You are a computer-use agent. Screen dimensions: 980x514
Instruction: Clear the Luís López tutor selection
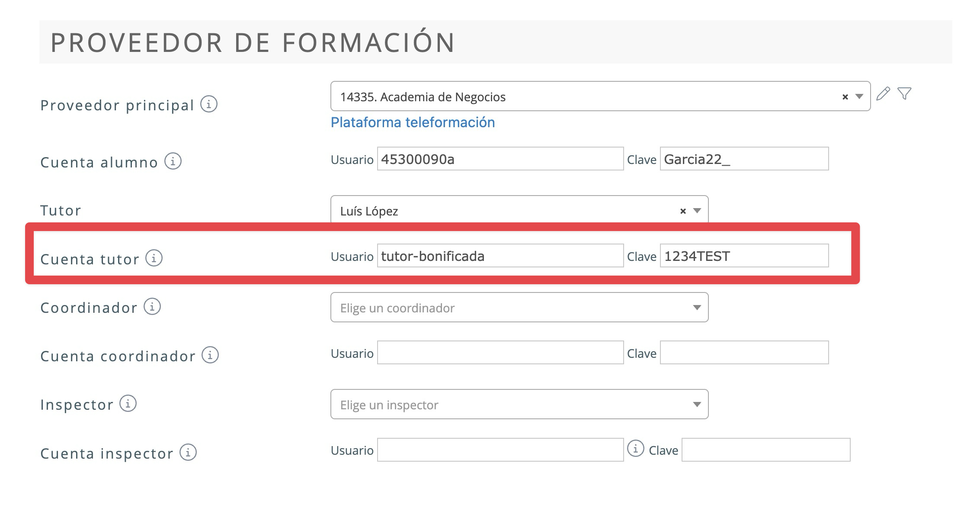(683, 211)
